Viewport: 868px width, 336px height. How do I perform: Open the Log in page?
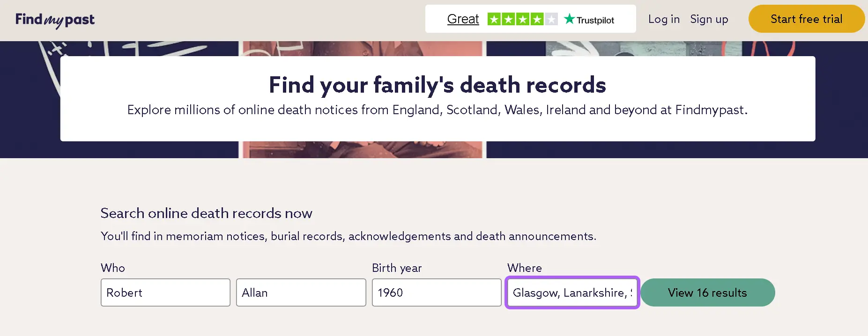[x=663, y=19]
